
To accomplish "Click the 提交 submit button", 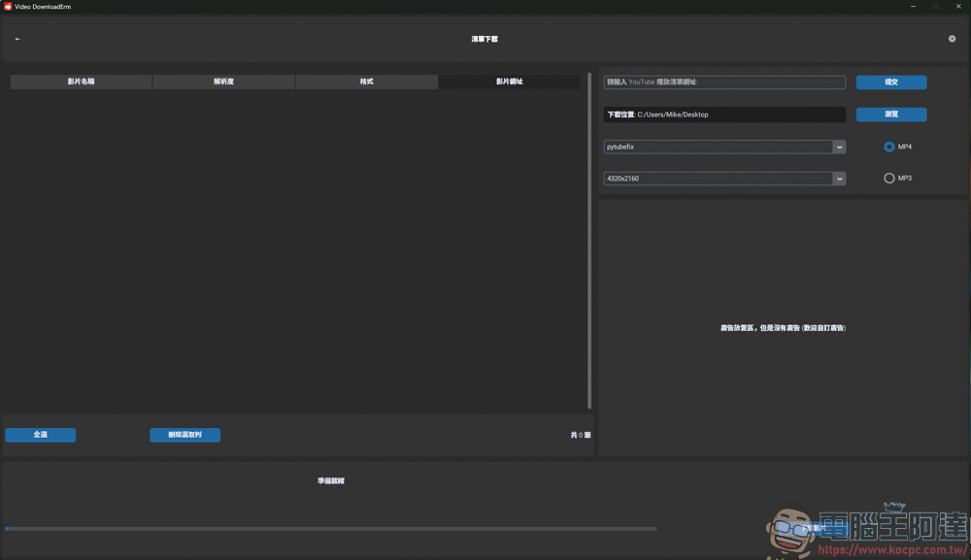I will tap(891, 82).
